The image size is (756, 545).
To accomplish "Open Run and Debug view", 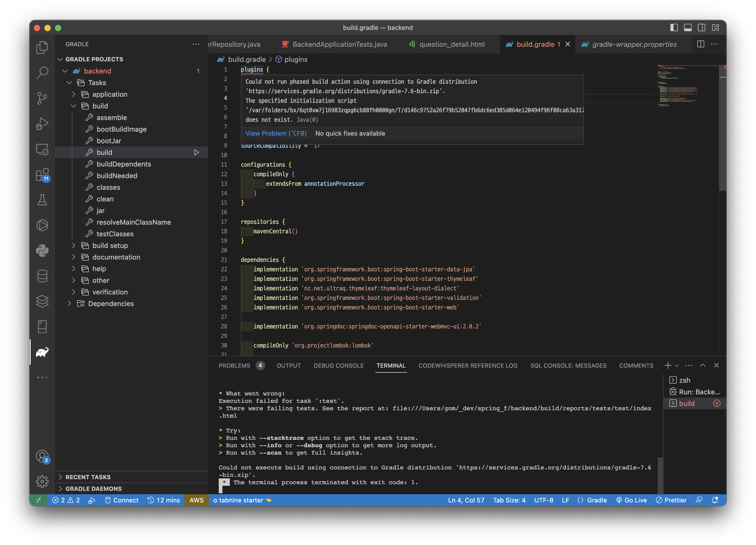I will pyautogui.click(x=42, y=123).
